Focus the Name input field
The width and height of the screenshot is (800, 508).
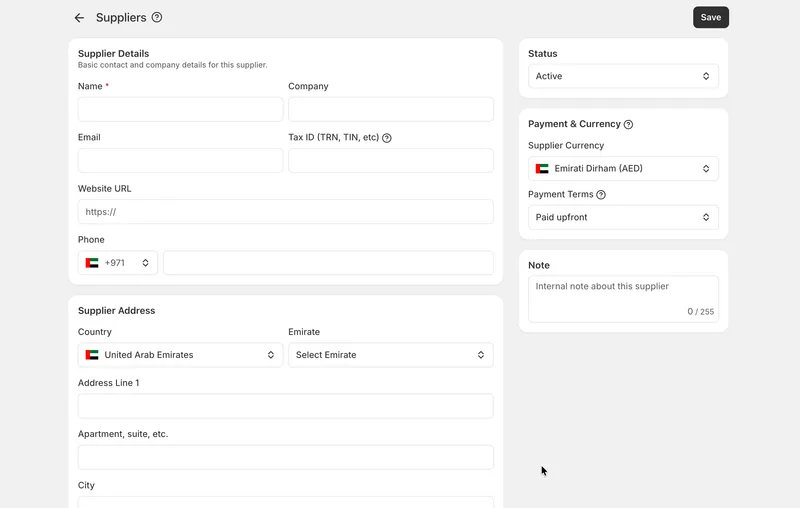click(180, 109)
